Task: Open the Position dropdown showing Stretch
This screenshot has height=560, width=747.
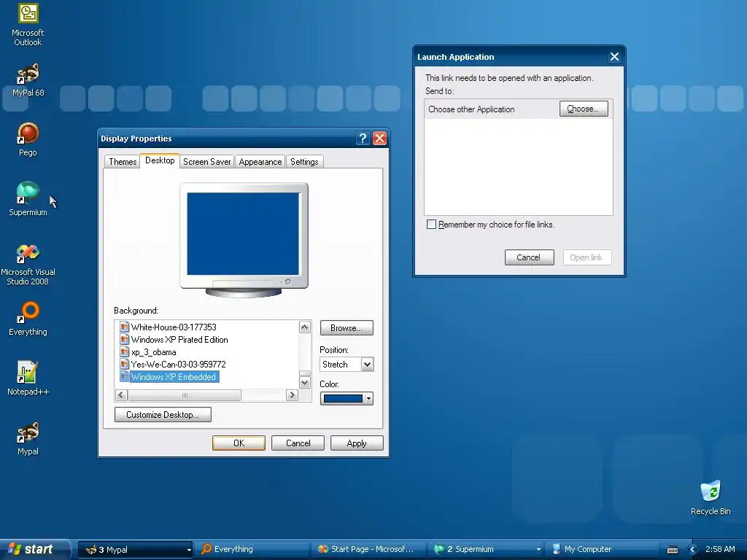Action: pyautogui.click(x=347, y=365)
